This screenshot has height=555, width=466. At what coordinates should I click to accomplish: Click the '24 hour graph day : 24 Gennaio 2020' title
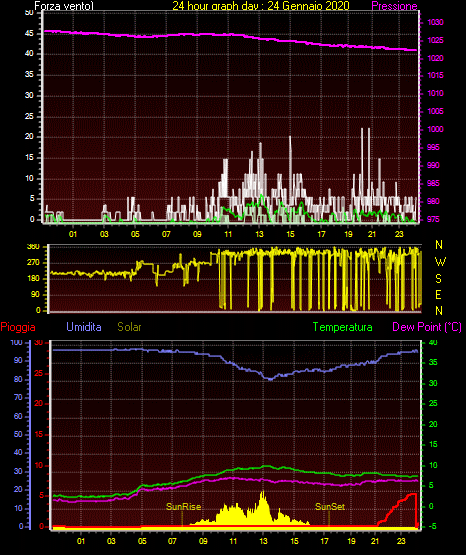tap(261, 6)
